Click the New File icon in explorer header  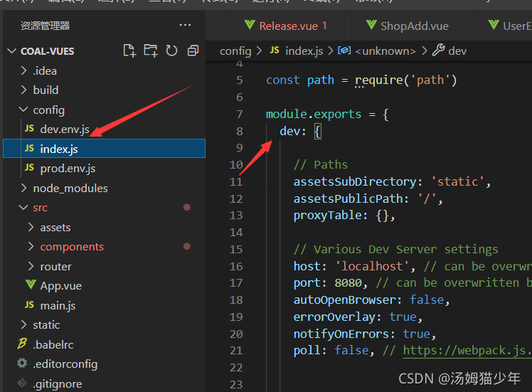tap(129, 51)
